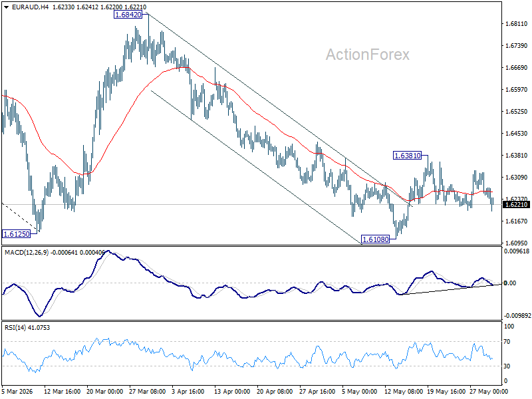Select the 1.61250 low price label
Screen dimensions: 532x399
click(x=16, y=234)
